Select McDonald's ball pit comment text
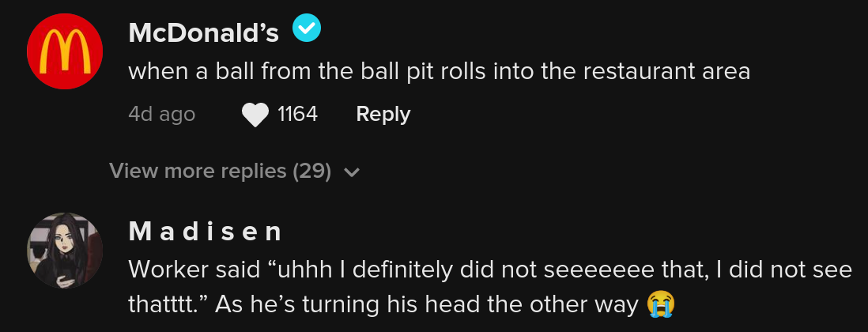 (x=439, y=72)
